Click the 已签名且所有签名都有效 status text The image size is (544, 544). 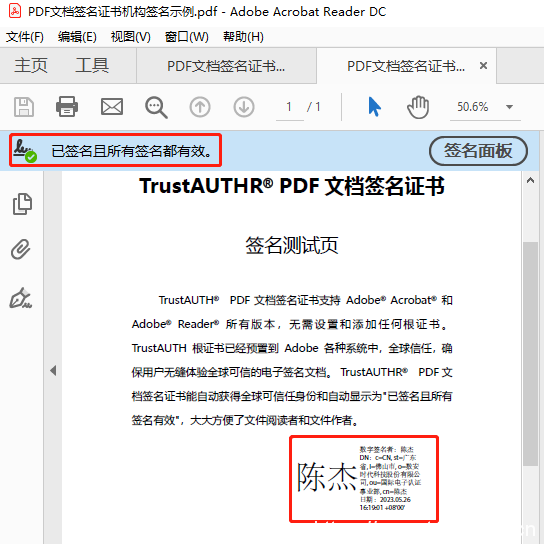(x=131, y=151)
